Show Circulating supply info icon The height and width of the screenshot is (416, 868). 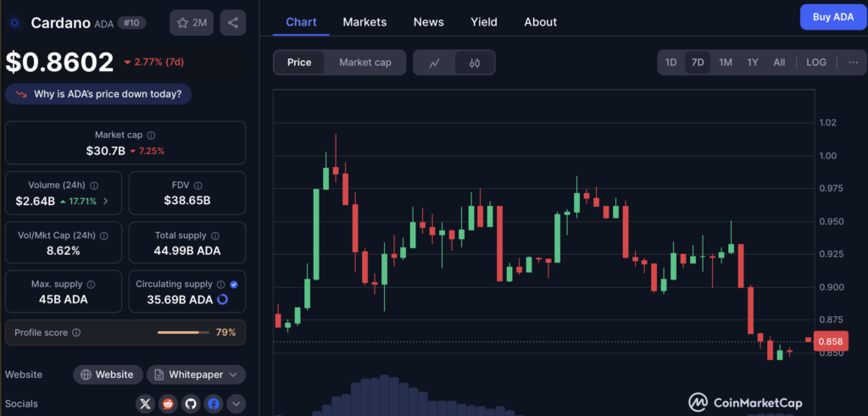coord(221,285)
